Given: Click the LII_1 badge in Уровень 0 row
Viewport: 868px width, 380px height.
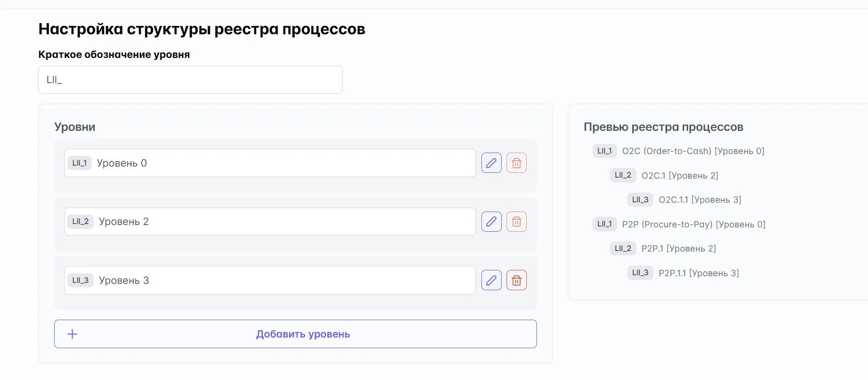Looking at the screenshot, I should coord(79,163).
